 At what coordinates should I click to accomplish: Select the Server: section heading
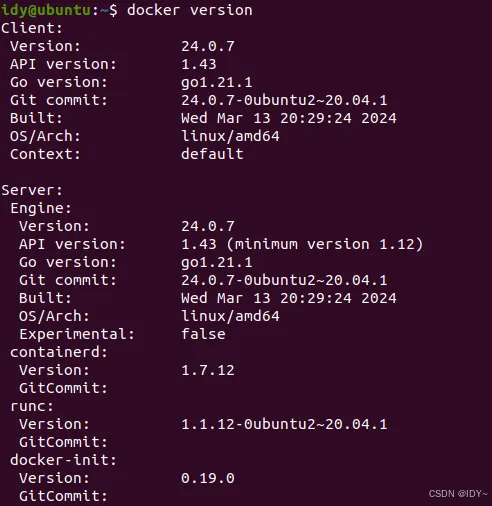coord(32,190)
